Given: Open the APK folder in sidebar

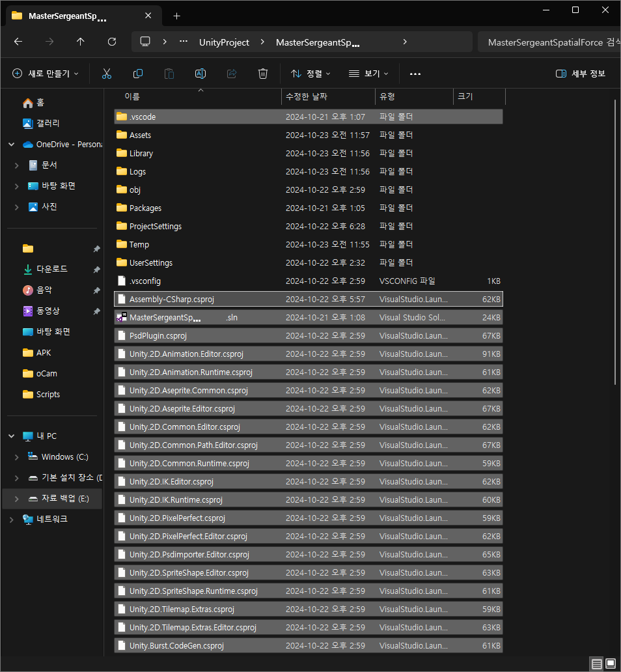Looking at the screenshot, I should [37, 353].
